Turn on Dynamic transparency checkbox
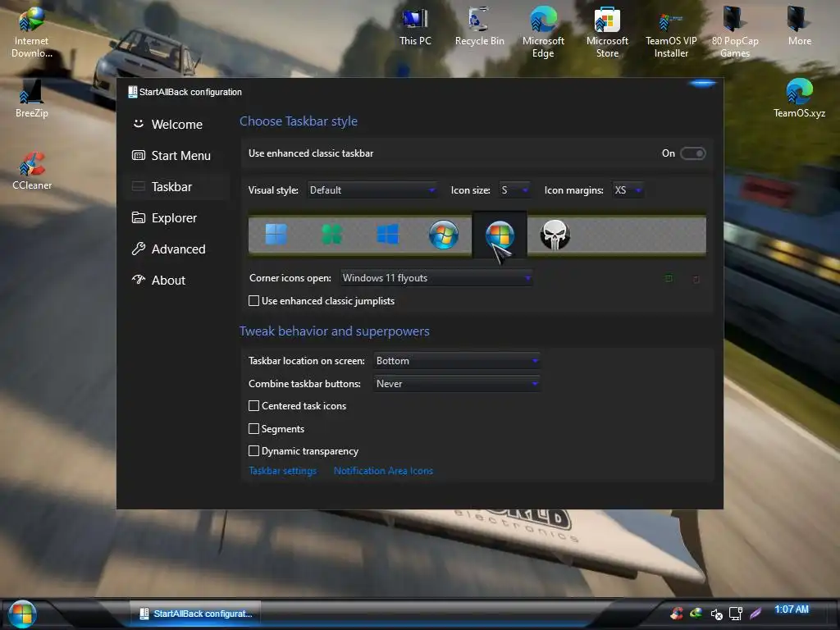 click(254, 451)
